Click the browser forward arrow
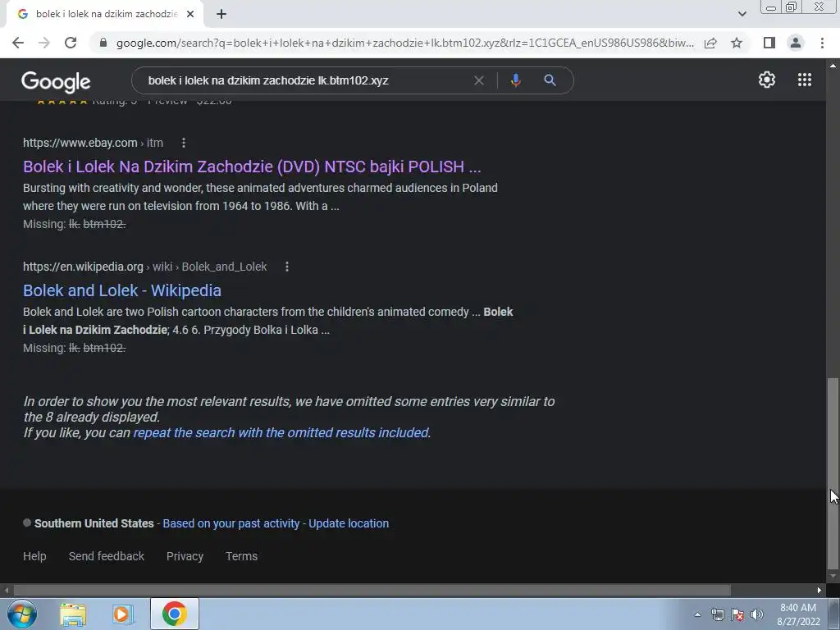This screenshot has height=630, width=840. pyautogui.click(x=44, y=43)
